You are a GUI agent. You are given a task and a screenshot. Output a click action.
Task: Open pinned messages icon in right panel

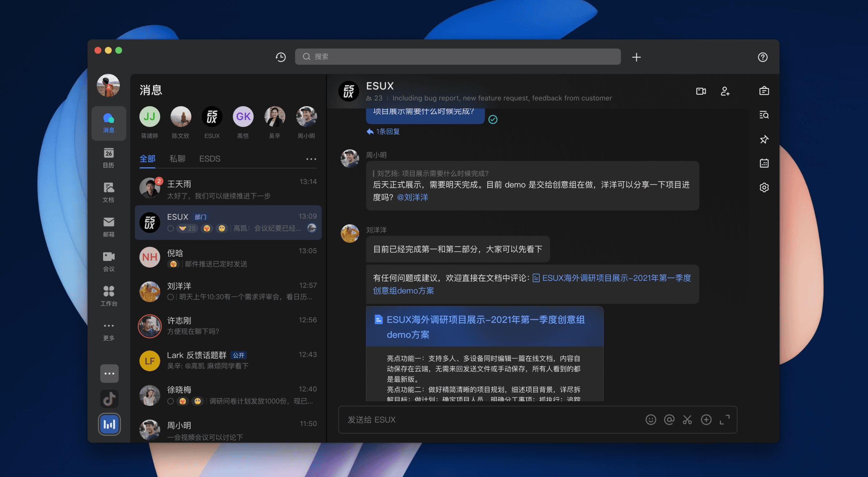point(764,139)
